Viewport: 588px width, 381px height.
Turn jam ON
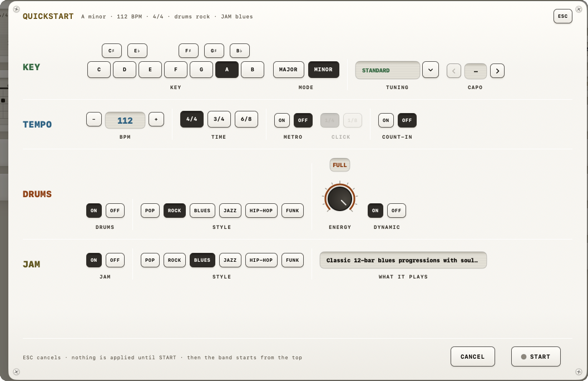(x=94, y=260)
